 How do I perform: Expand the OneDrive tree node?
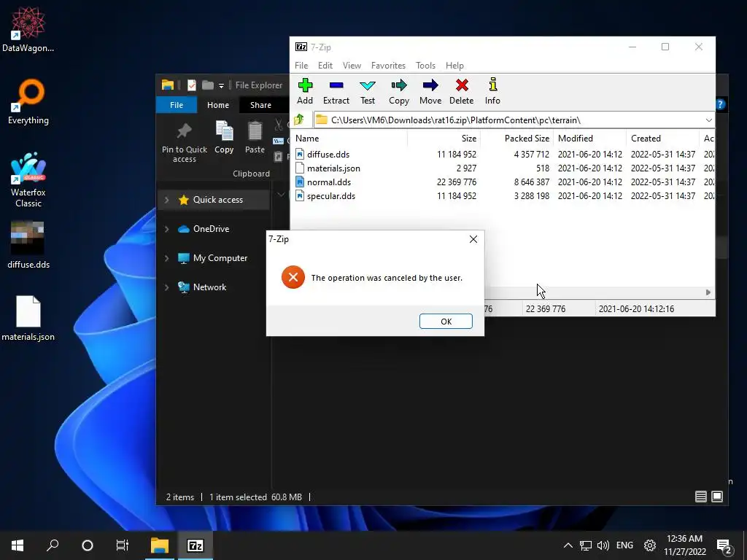(x=167, y=229)
